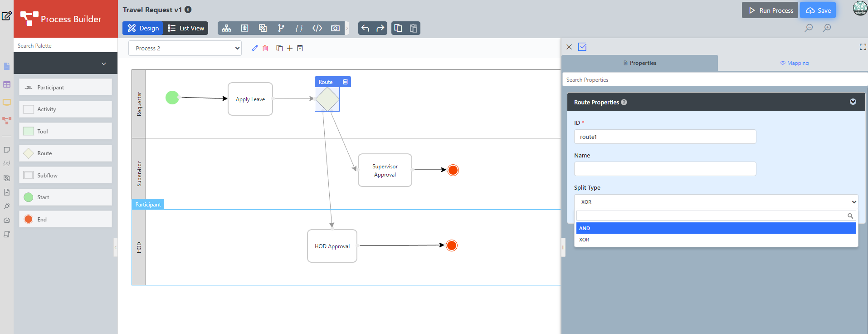Click the screenshot camera icon
Image resolution: width=868 pixels, height=334 pixels.
(335, 28)
